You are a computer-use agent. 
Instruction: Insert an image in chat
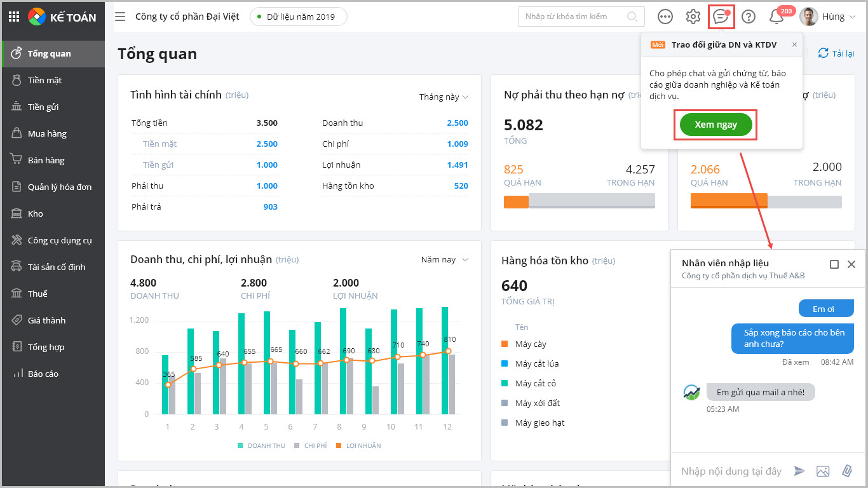(x=823, y=471)
